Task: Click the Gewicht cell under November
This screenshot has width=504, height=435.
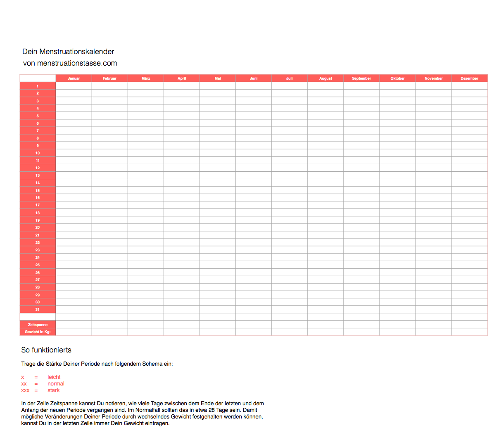Action: click(x=433, y=332)
